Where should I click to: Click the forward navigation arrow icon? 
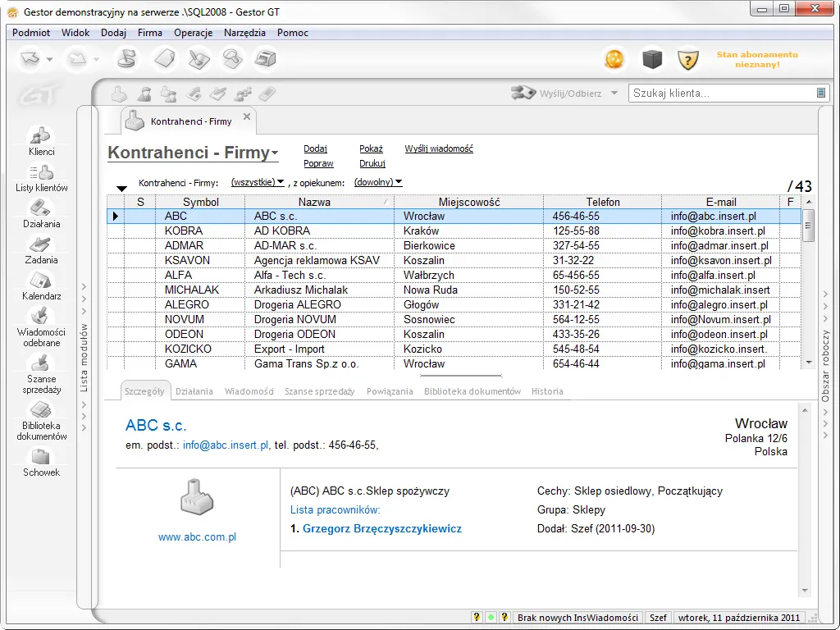[77, 59]
